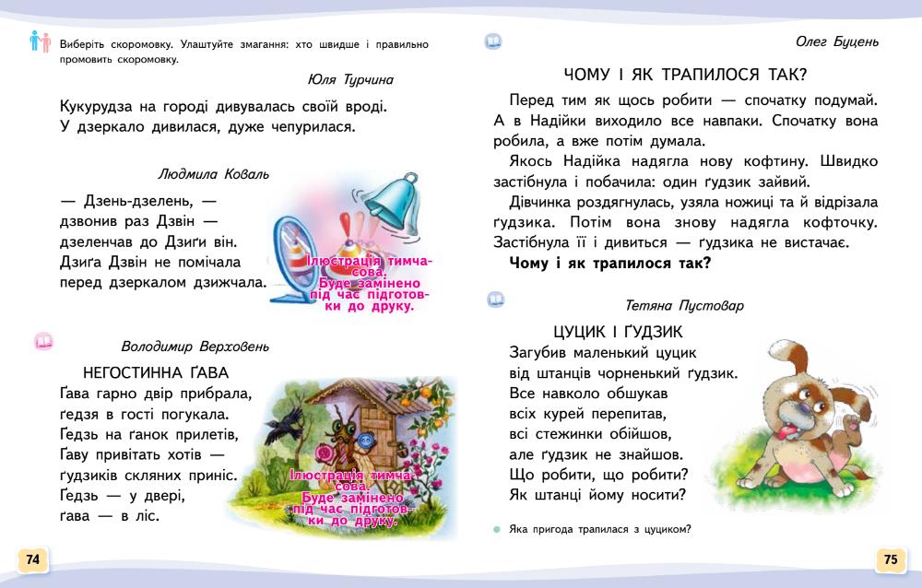Click author name 'Тетяна Пустовар'
Screen dimensions: 922x588
coord(684,306)
